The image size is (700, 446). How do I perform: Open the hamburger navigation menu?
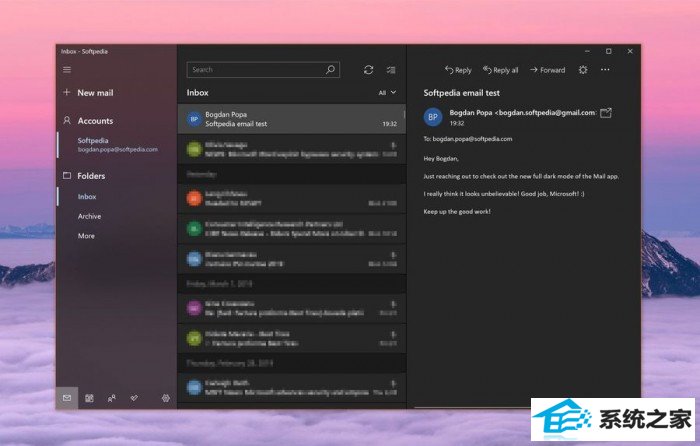click(67, 70)
